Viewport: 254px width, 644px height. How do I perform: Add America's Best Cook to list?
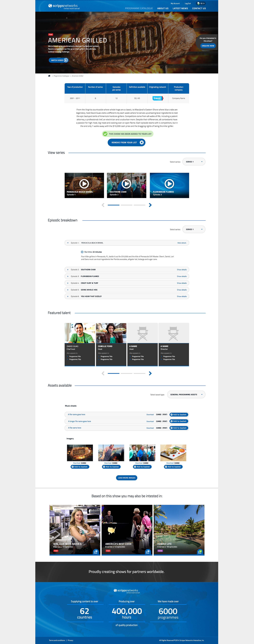coord(148,551)
